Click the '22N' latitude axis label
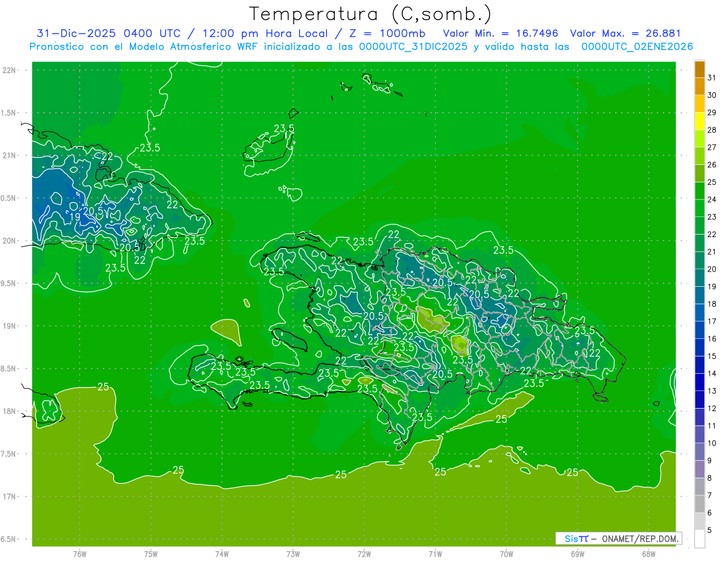 9,70
